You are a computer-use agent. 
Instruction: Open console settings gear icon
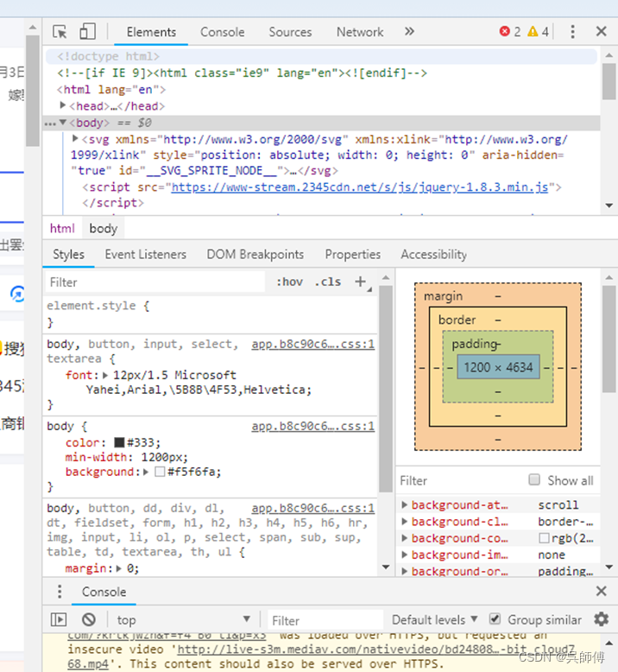[602, 619]
